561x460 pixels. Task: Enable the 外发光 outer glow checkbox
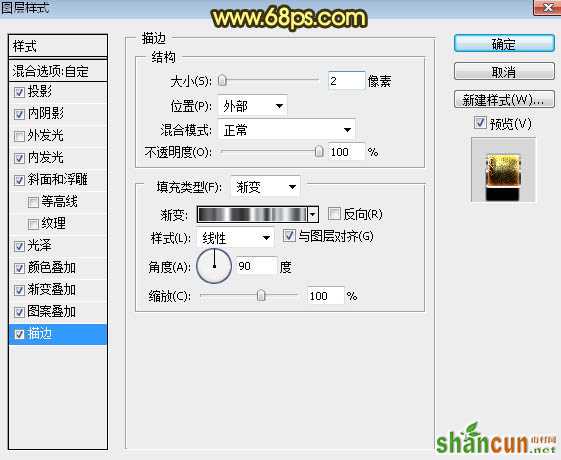tap(19, 136)
